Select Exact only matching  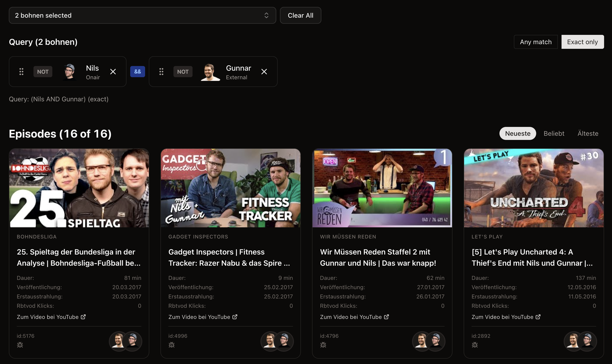point(582,42)
